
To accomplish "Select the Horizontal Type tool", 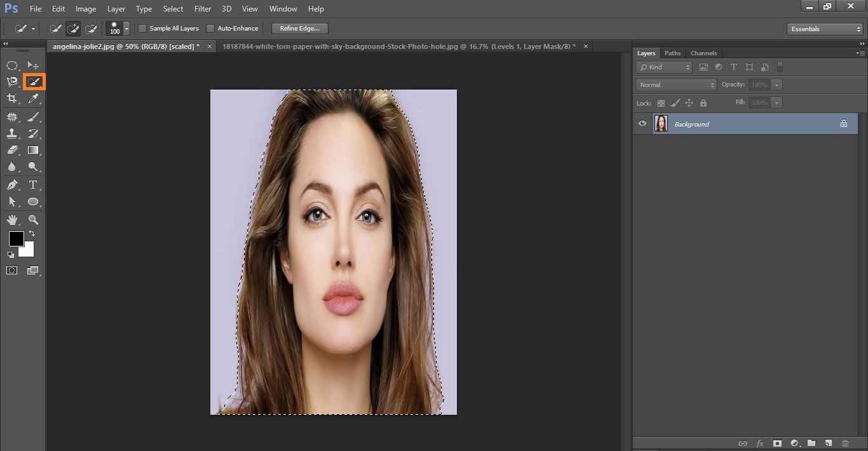I will 34,185.
